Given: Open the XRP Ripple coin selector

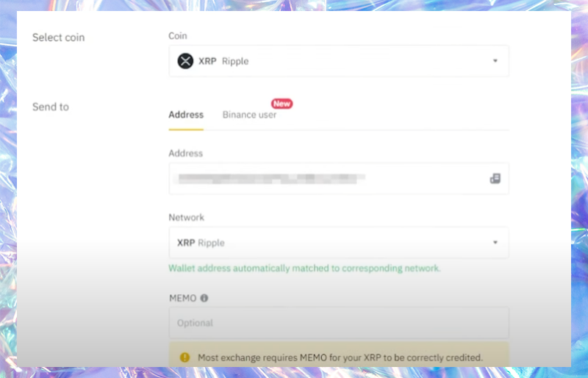Looking at the screenshot, I should pyautogui.click(x=339, y=61).
